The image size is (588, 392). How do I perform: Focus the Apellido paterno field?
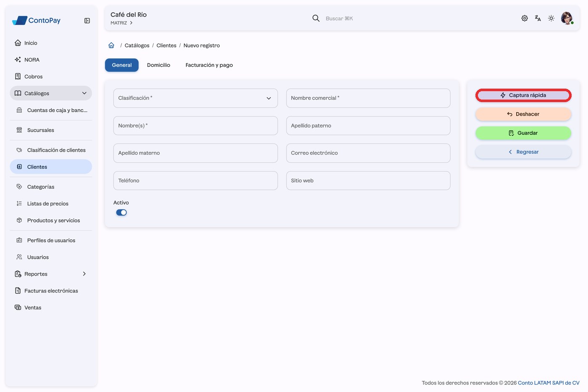(x=368, y=126)
